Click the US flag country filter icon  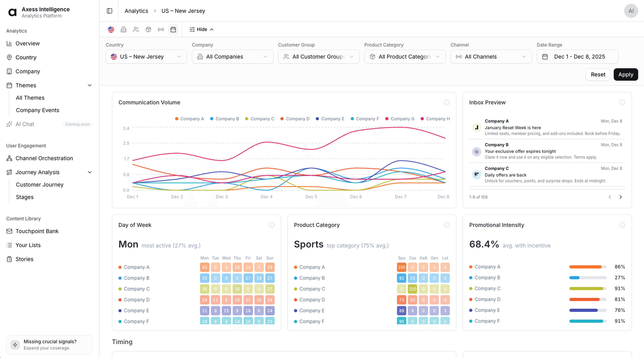point(111,30)
